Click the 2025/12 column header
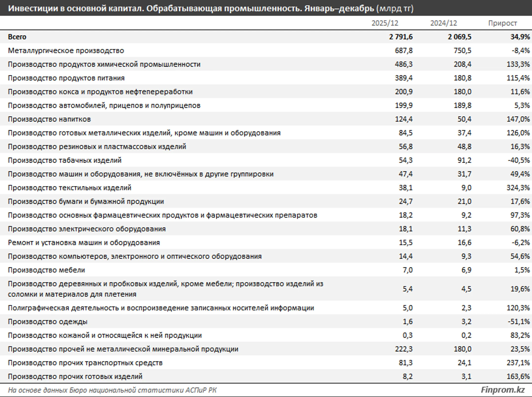 [x=385, y=23]
